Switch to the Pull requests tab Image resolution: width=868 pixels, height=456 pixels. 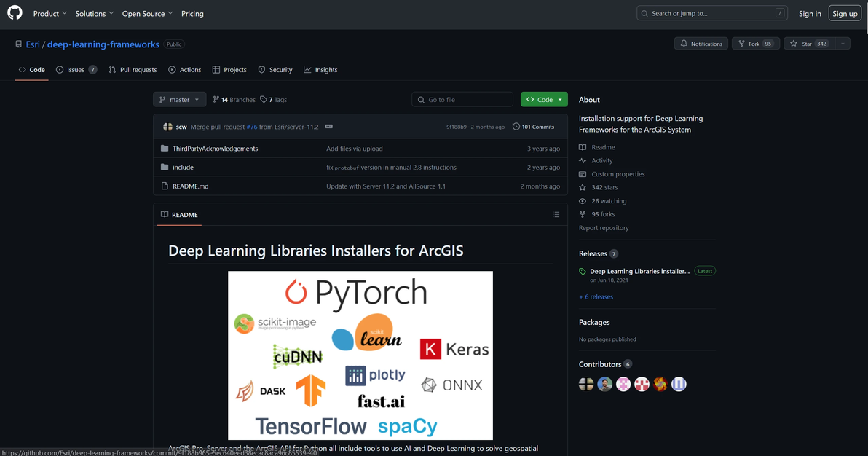click(133, 70)
